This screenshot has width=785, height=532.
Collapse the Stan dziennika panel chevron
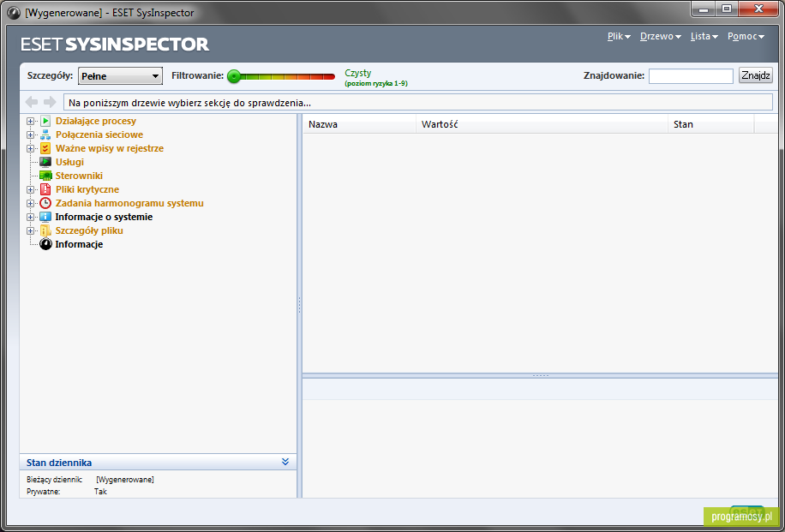[285, 462]
